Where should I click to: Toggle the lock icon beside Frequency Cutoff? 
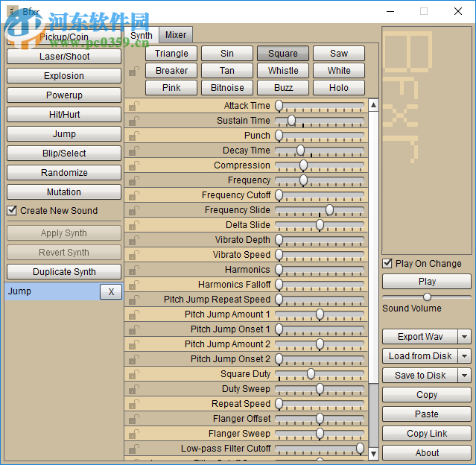[134, 195]
